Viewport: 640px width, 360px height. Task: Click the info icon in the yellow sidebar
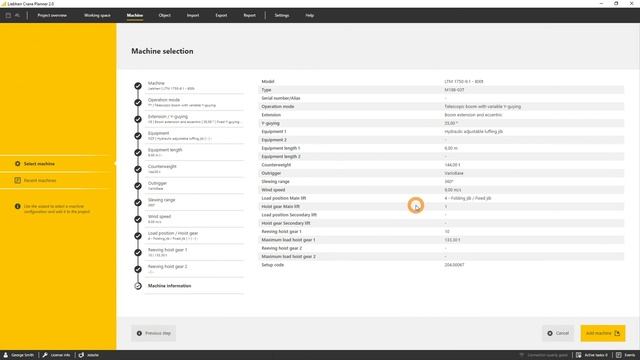pyautogui.click(x=18, y=207)
